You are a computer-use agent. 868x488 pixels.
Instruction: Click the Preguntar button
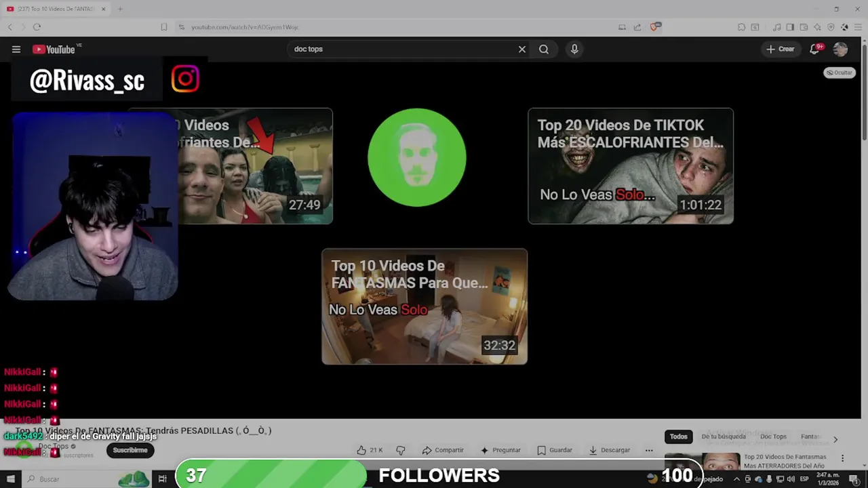pyautogui.click(x=500, y=450)
